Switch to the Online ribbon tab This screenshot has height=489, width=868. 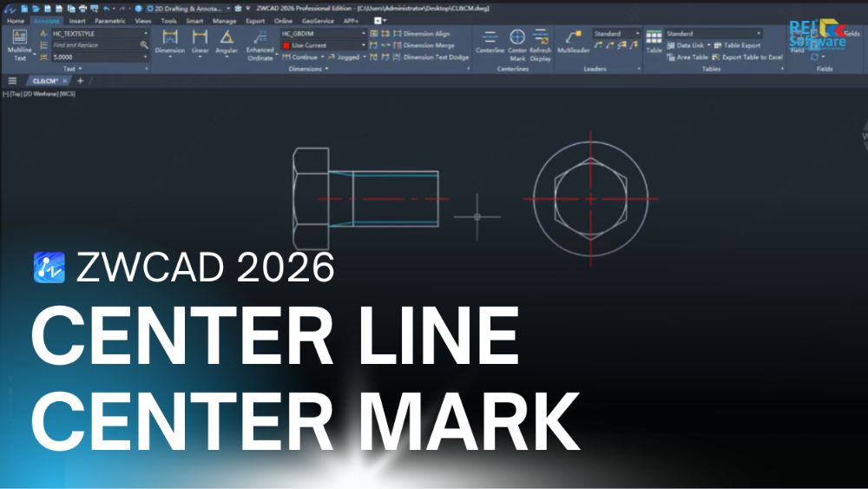coord(283,21)
